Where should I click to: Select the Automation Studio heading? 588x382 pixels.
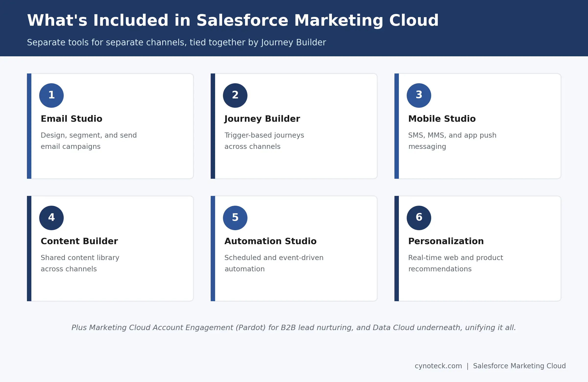coord(270,241)
